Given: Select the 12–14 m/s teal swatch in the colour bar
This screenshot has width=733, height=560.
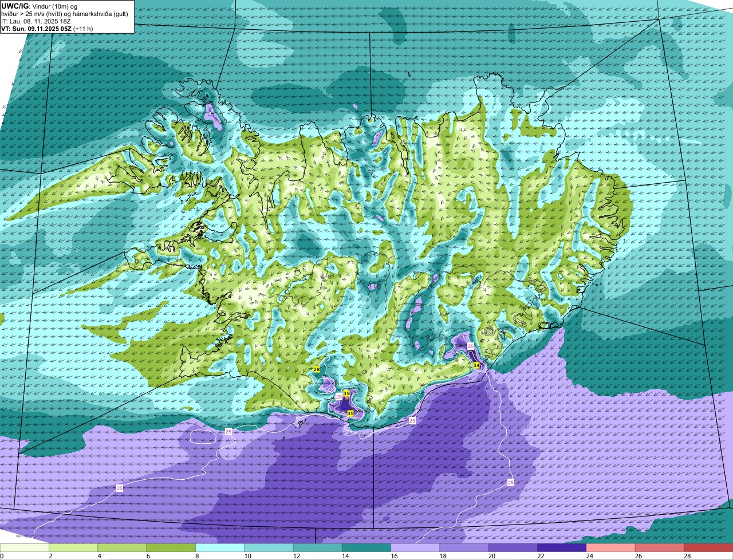Looking at the screenshot, I should click(318, 547).
